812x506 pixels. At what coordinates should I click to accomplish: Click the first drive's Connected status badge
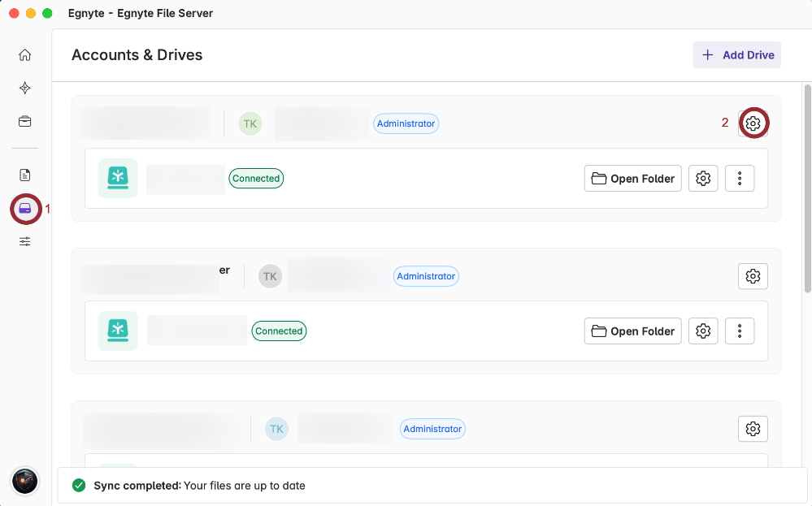tap(256, 179)
